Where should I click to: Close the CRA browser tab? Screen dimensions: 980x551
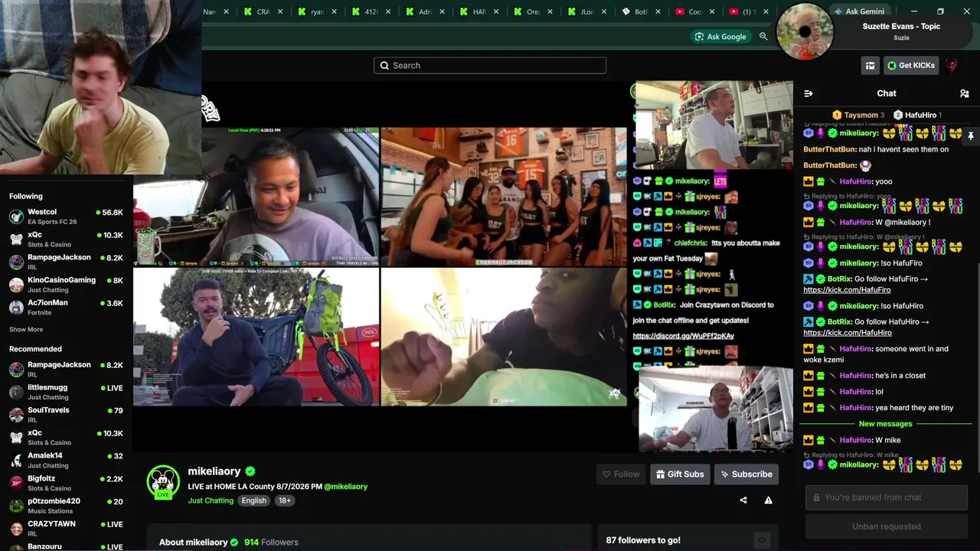pyautogui.click(x=280, y=11)
